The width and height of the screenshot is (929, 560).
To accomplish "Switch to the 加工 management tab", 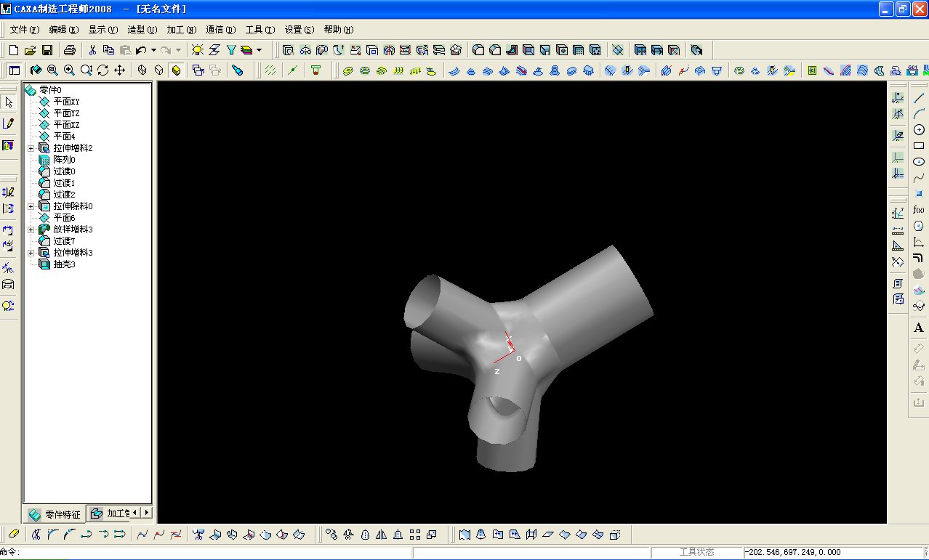I will [109, 514].
